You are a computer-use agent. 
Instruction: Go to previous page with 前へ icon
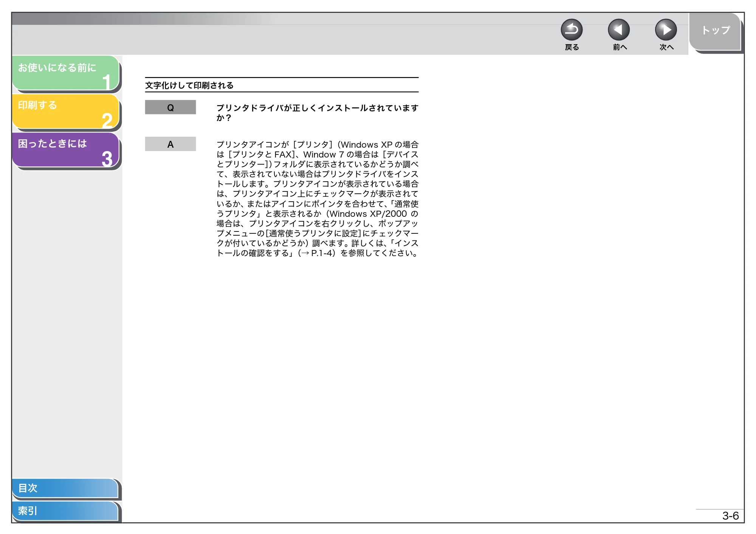[x=619, y=30]
